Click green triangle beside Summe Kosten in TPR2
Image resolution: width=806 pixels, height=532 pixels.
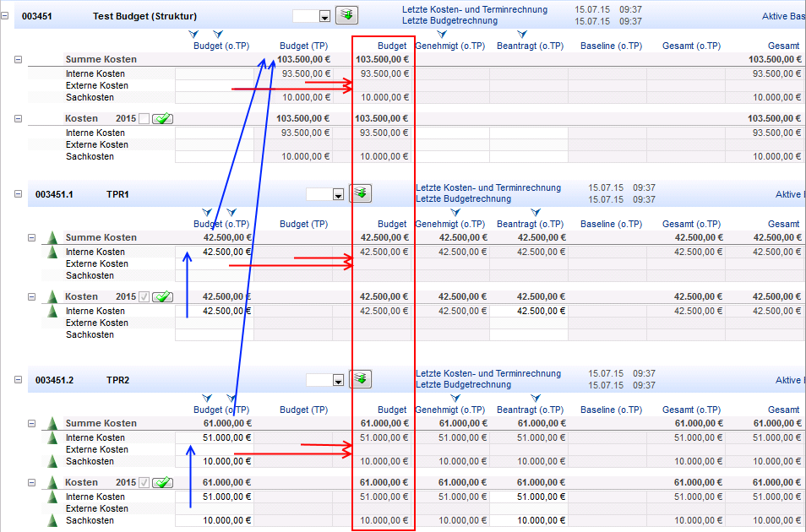pyautogui.click(x=52, y=423)
